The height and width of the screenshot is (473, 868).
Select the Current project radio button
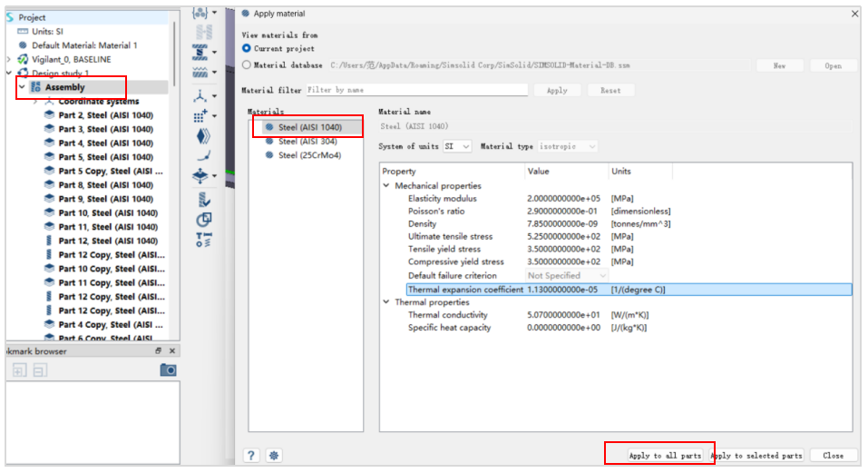click(247, 49)
